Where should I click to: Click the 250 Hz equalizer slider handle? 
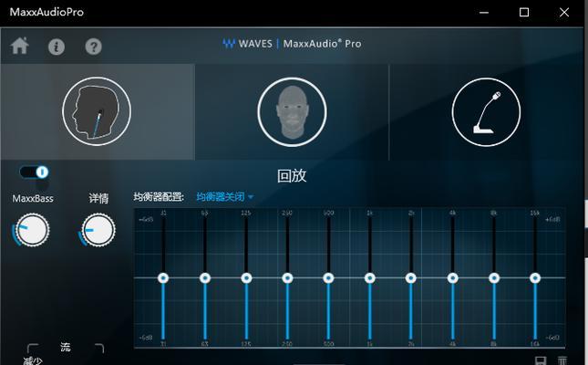(x=287, y=278)
